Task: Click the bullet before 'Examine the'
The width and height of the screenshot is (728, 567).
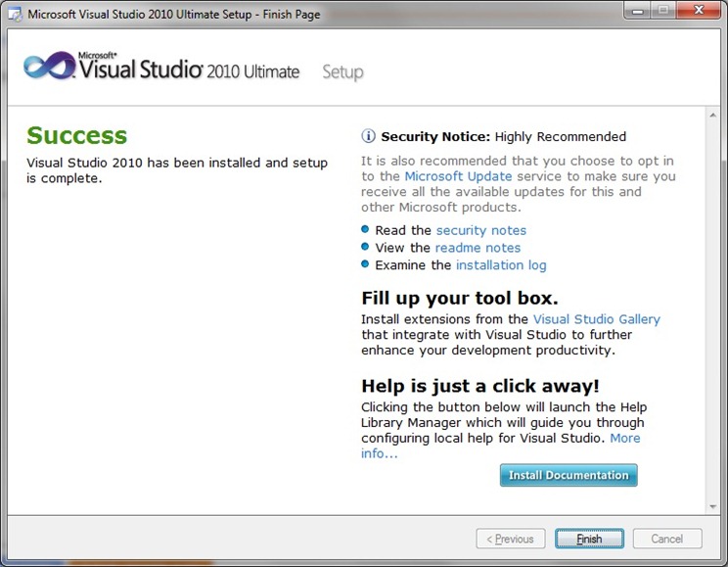Action: pos(365,264)
